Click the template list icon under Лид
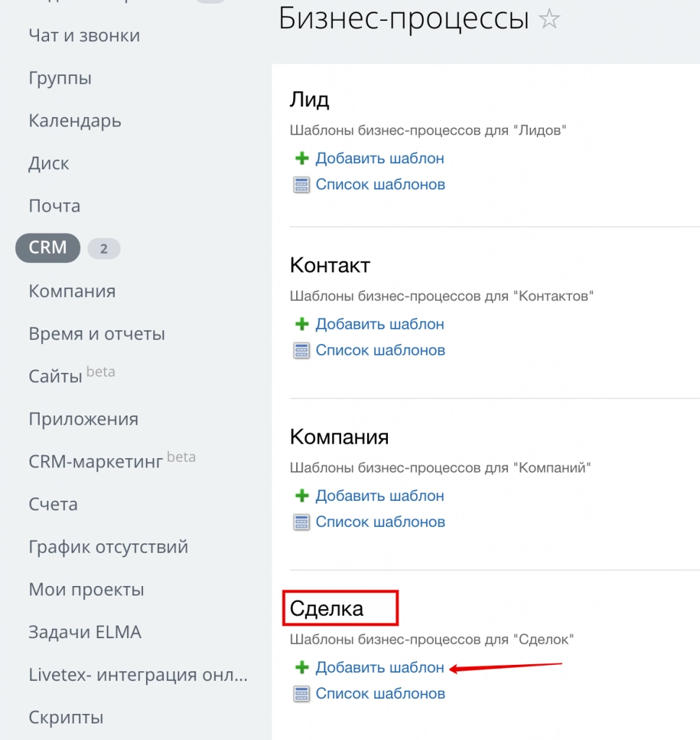700x740 pixels. 301,185
